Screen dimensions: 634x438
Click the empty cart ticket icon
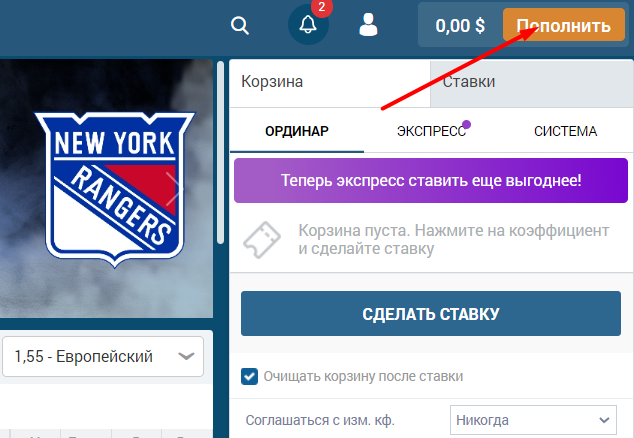(x=262, y=240)
